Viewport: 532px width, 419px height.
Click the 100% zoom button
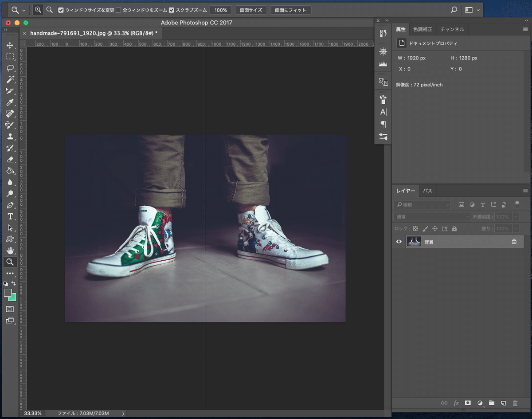[x=221, y=10]
